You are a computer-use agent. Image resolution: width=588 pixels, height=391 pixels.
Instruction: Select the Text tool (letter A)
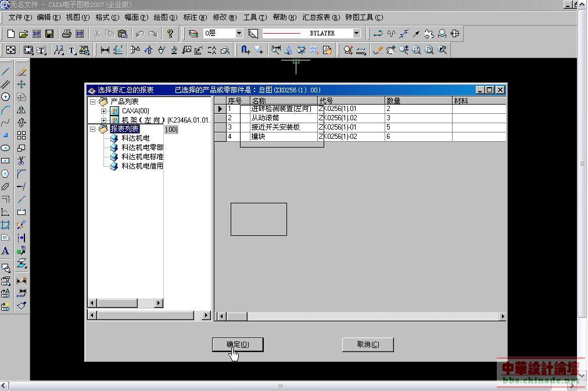tap(6, 251)
